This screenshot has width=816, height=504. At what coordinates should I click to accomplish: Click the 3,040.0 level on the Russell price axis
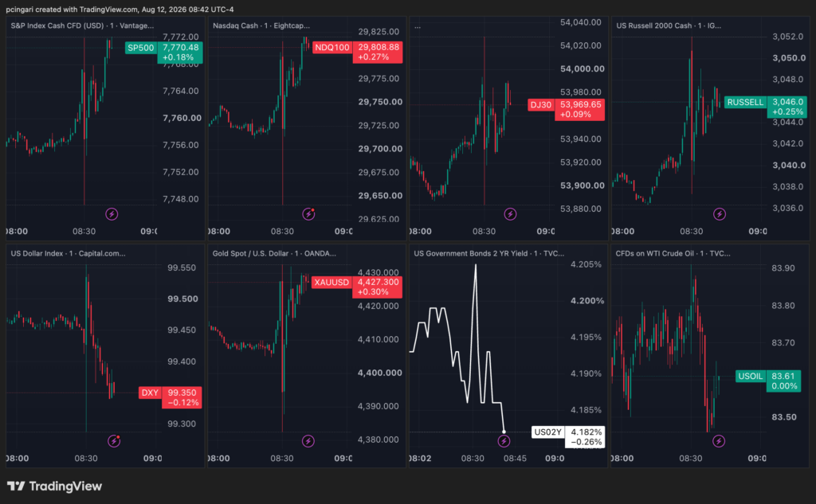(789, 165)
